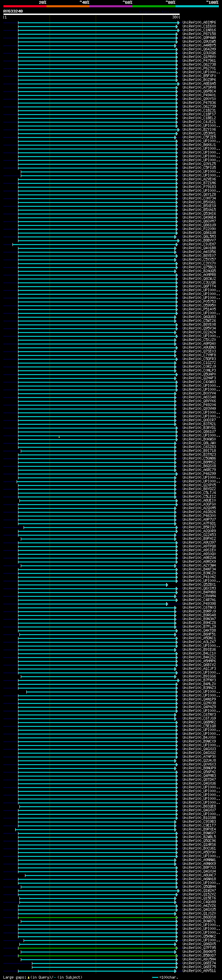Click the UniRef100_P47961 hit name
Viewport: 222px width, 980px height.
[x=199, y=60]
